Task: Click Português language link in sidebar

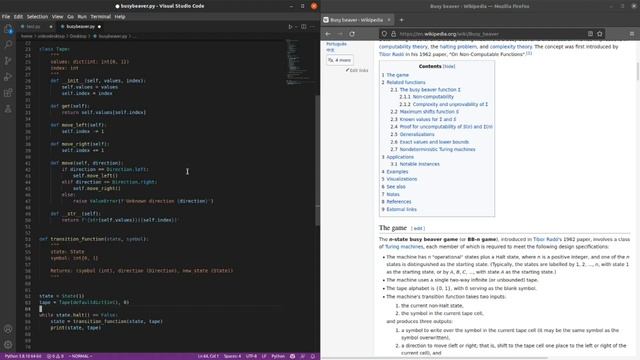Action: (x=336, y=44)
